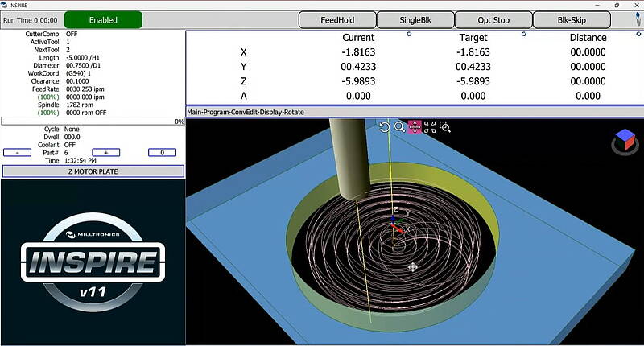Image resolution: width=644 pixels, height=346 pixels.
Task: Click the INSPIRE app icon in title bar
Action: click(x=4, y=5)
